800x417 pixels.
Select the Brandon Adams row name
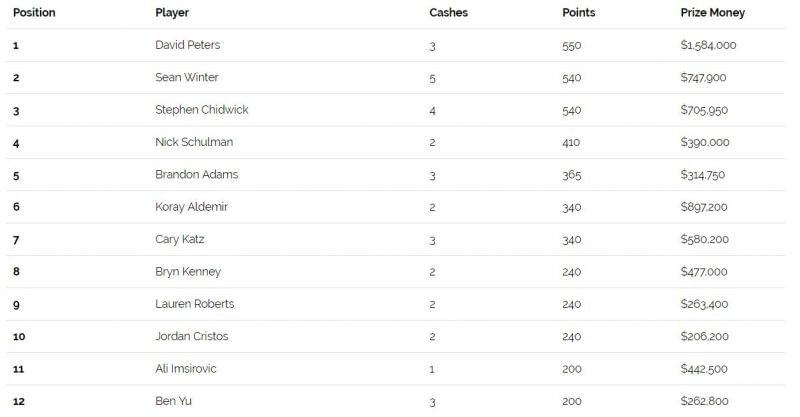[x=197, y=175]
